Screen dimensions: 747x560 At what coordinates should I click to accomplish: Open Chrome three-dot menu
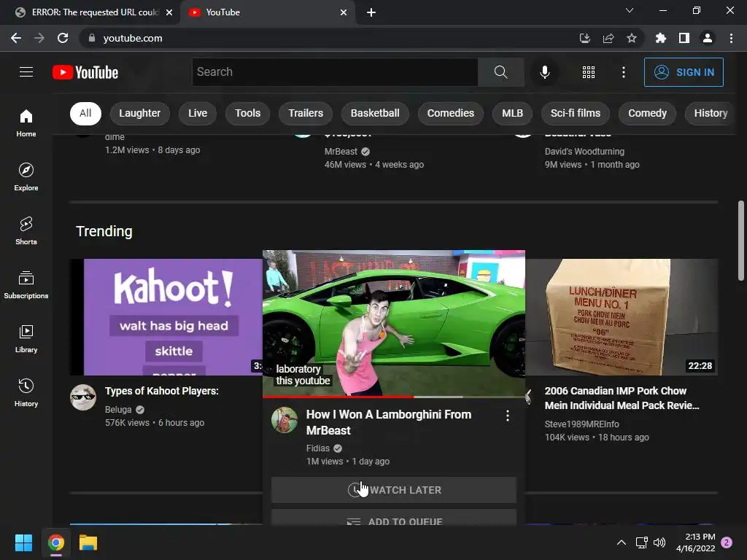tap(731, 38)
